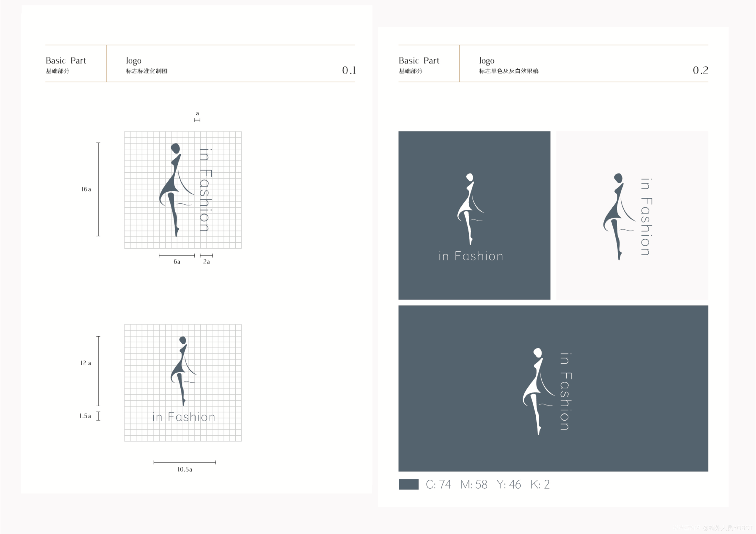756x534 pixels.
Task: Click the white dancer in the dark square panel
Action: 470,209
